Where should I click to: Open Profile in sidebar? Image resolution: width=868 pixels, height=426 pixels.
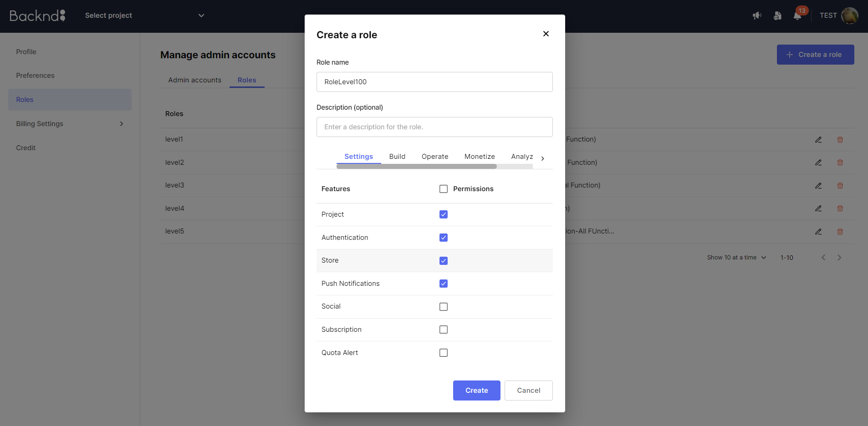26,52
